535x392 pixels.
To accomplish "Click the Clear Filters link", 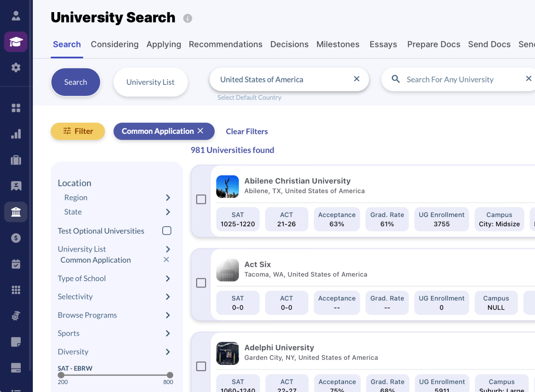I will (247, 131).
